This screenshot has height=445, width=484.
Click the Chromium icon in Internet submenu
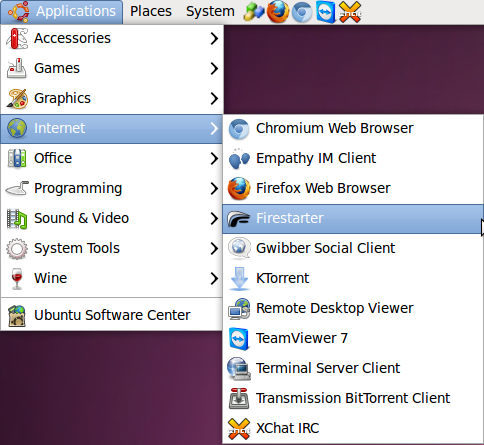click(x=239, y=129)
